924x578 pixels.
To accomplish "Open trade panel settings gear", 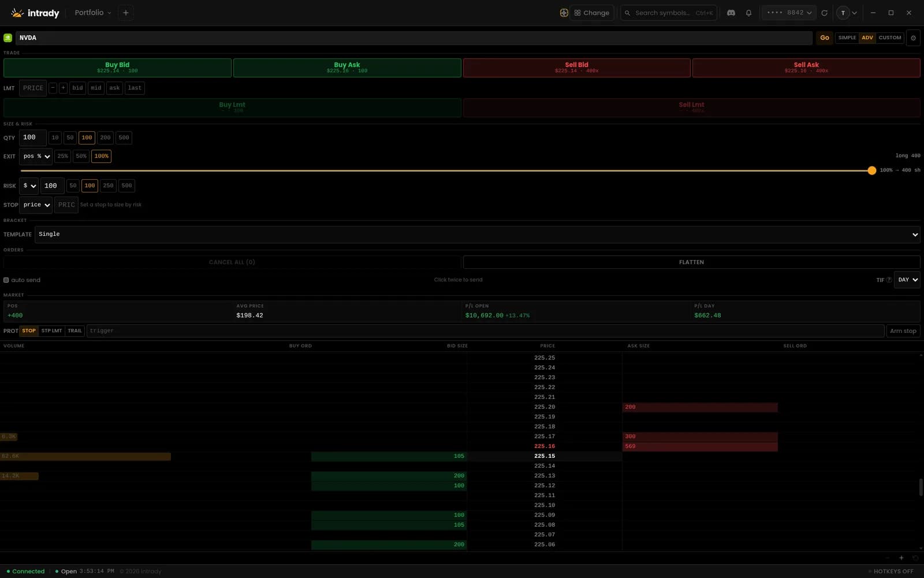I will [x=913, y=38].
